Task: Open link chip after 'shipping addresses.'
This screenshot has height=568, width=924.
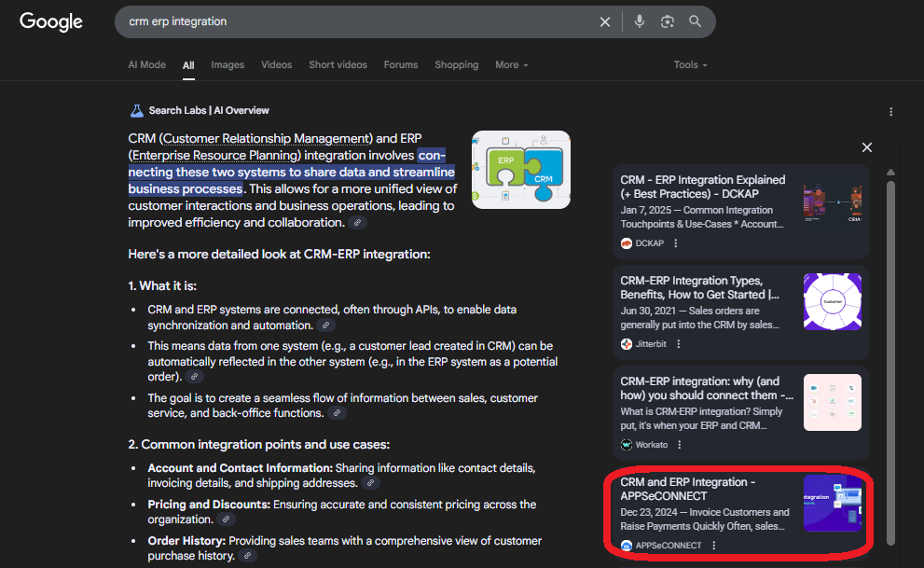Action: tap(371, 483)
